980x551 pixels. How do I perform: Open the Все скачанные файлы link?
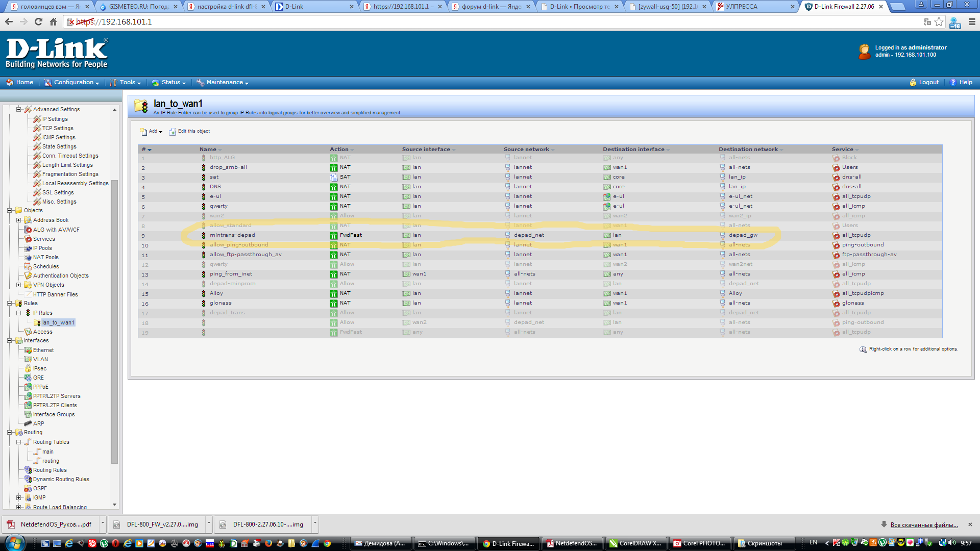(923, 524)
